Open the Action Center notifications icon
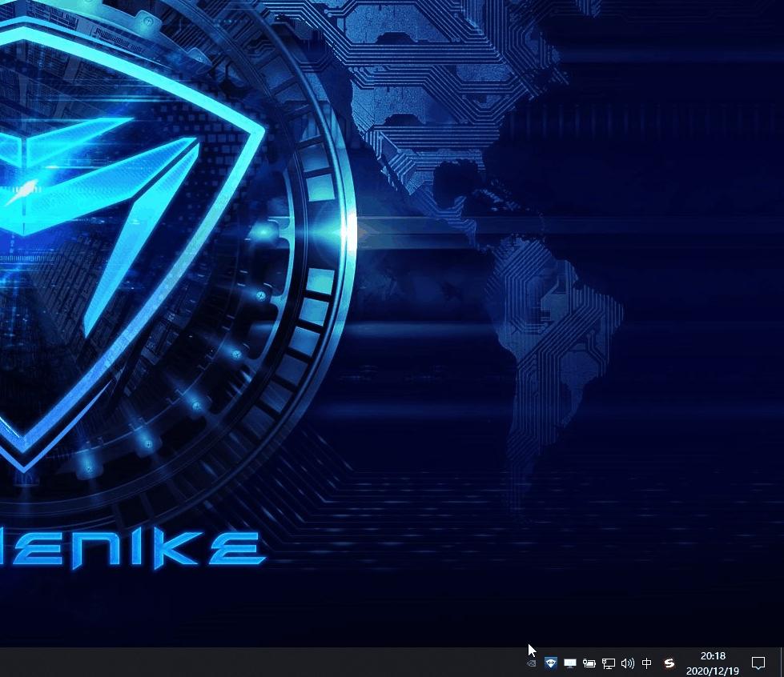Image resolution: width=784 pixels, height=677 pixels. pos(758,663)
